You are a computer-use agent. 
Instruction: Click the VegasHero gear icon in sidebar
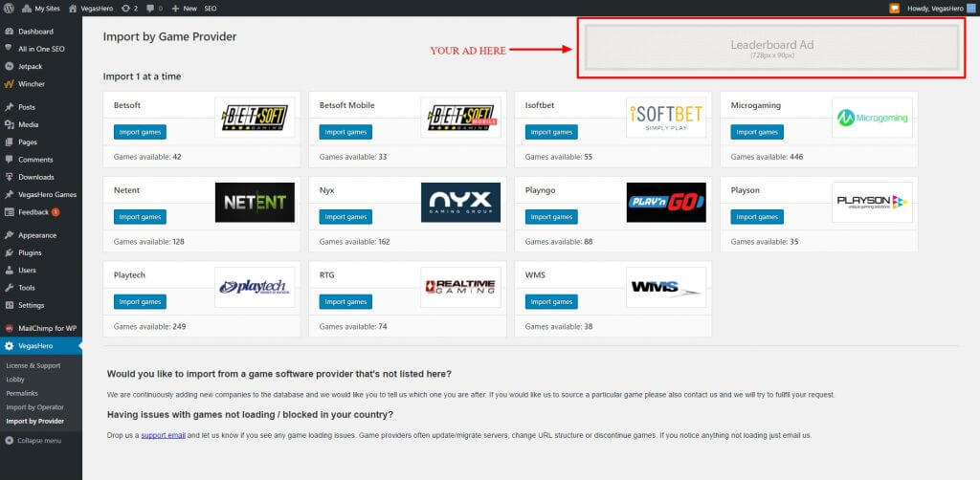click(9, 346)
